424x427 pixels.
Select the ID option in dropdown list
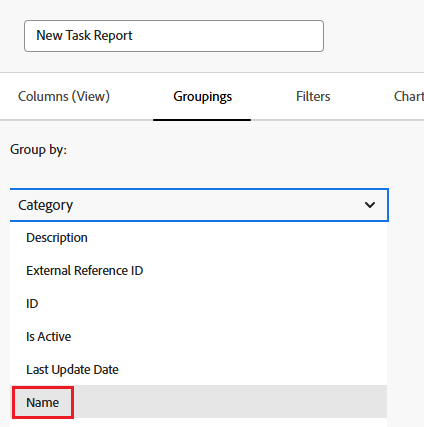pyautogui.click(x=199, y=304)
